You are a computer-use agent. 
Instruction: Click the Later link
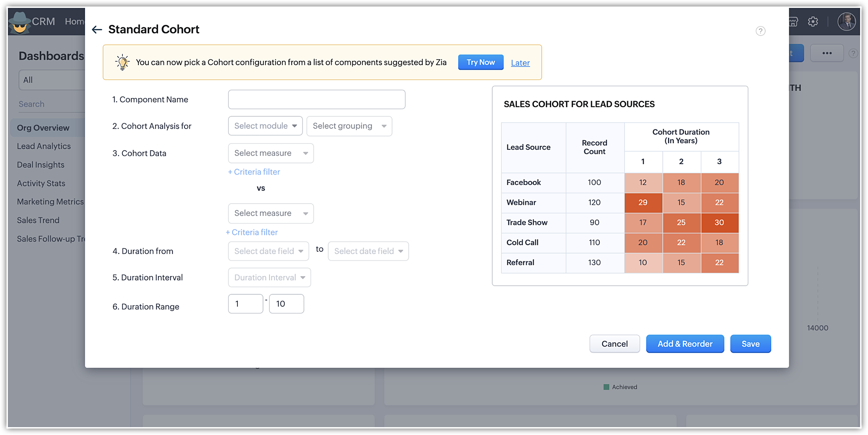point(520,63)
